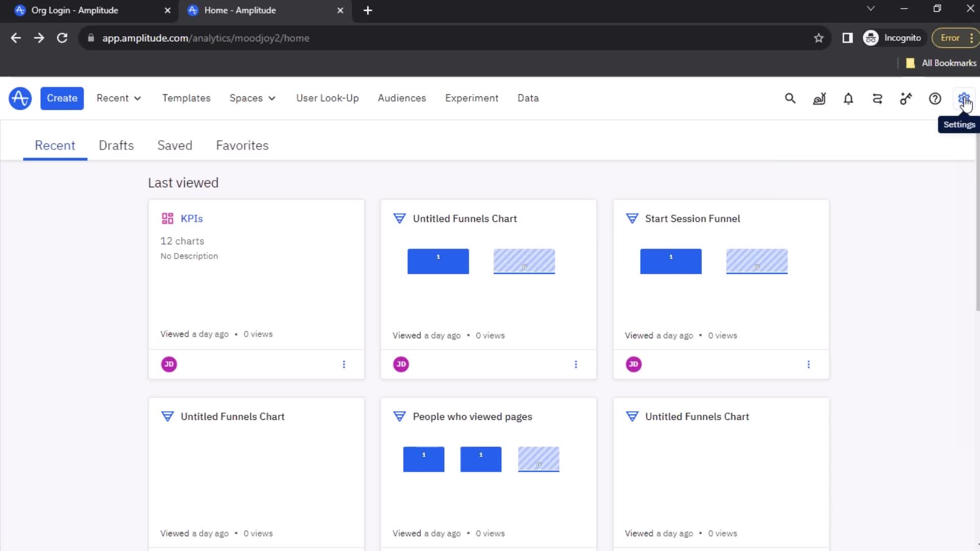980x551 pixels.
Task: Open the Settings gear icon
Action: (x=964, y=98)
